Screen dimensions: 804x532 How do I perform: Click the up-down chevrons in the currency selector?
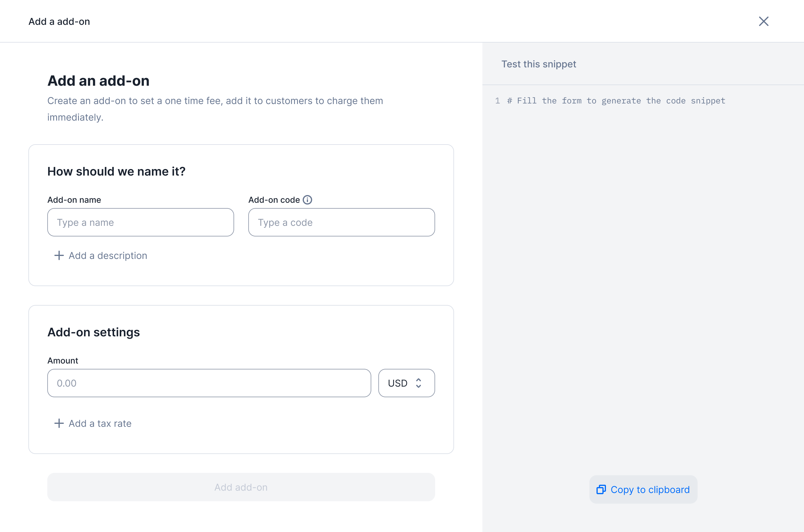[x=418, y=383]
